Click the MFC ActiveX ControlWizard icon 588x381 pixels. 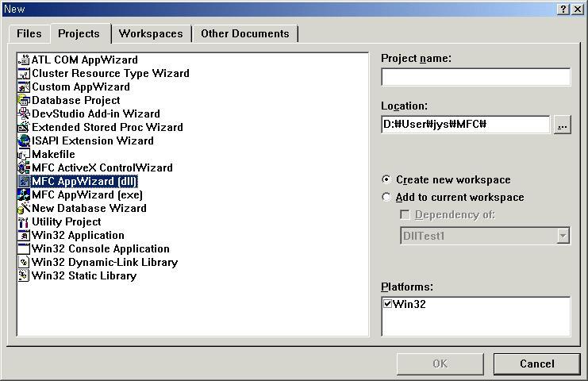[x=24, y=167]
